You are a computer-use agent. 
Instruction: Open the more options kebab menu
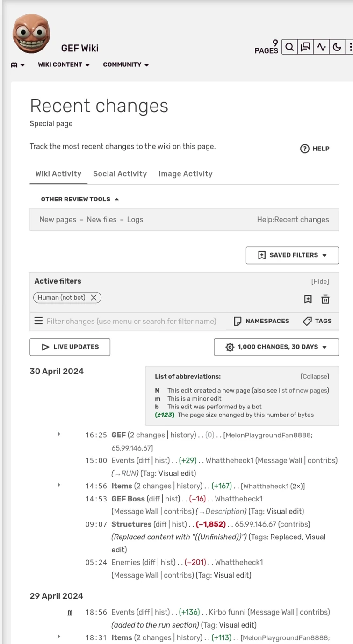pos(350,47)
